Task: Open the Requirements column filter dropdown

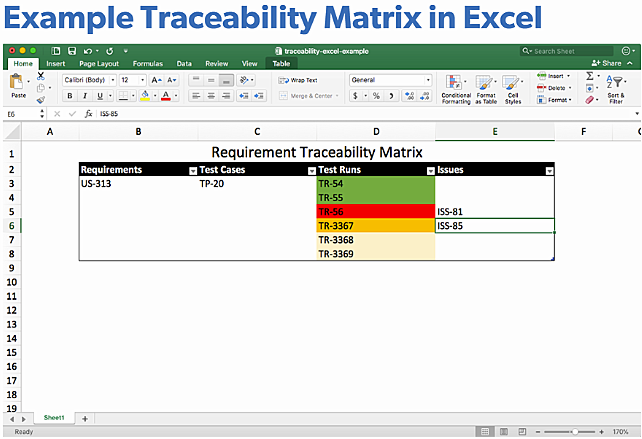Action: pyautogui.click(x=192, y=171)
